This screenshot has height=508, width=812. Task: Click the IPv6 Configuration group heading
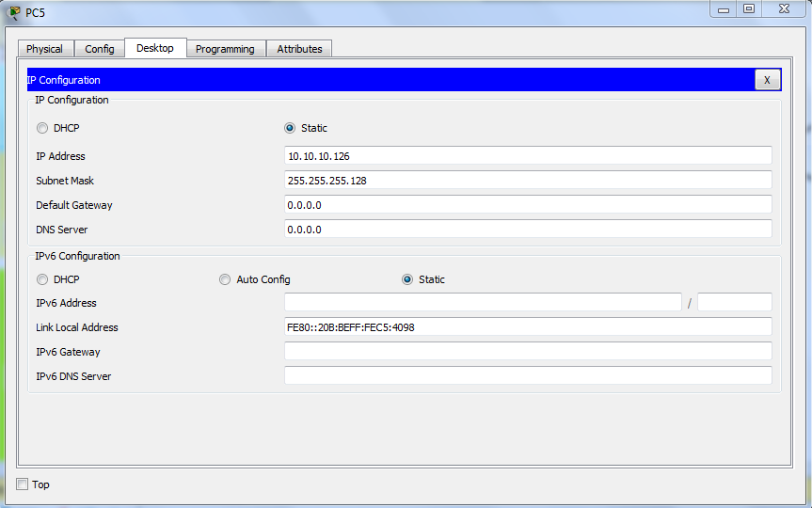77,256
